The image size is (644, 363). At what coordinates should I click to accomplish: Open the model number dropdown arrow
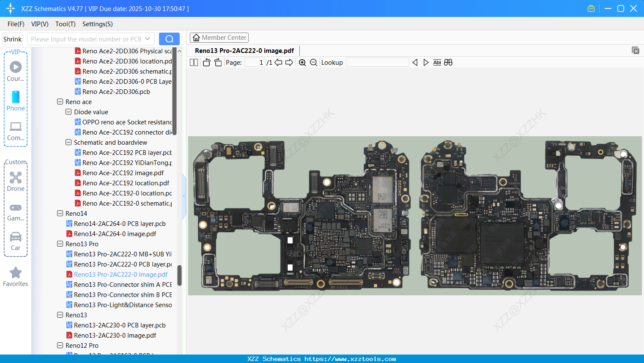point(148,39)
